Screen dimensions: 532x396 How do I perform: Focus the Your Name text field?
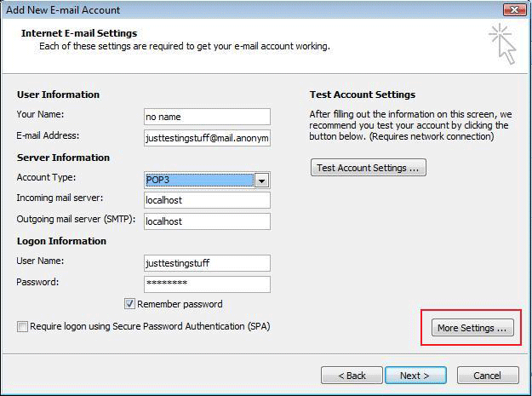pyautogui.click(x=207, y=117)
